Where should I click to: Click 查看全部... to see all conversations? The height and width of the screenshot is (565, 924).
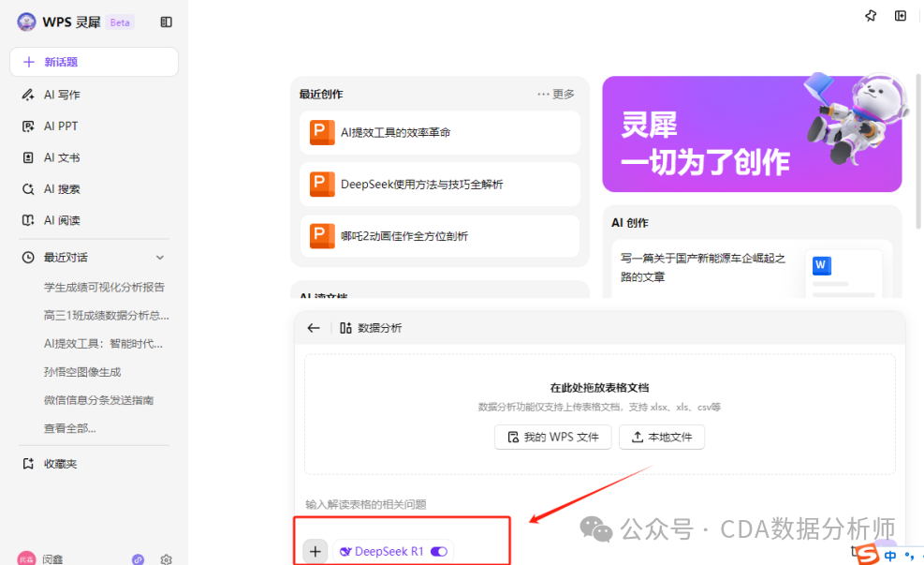69,429
